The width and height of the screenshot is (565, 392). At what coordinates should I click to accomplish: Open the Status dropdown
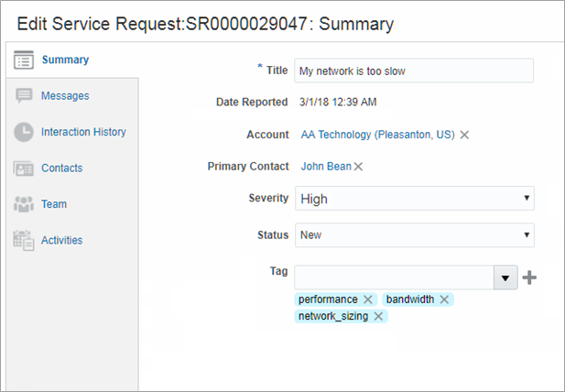click(x=526, y=235)
